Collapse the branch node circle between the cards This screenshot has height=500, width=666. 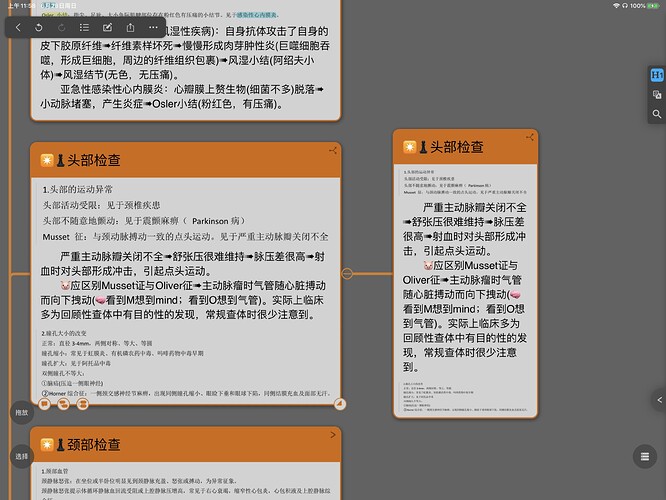pyautogui.click(x=347, y=274)
